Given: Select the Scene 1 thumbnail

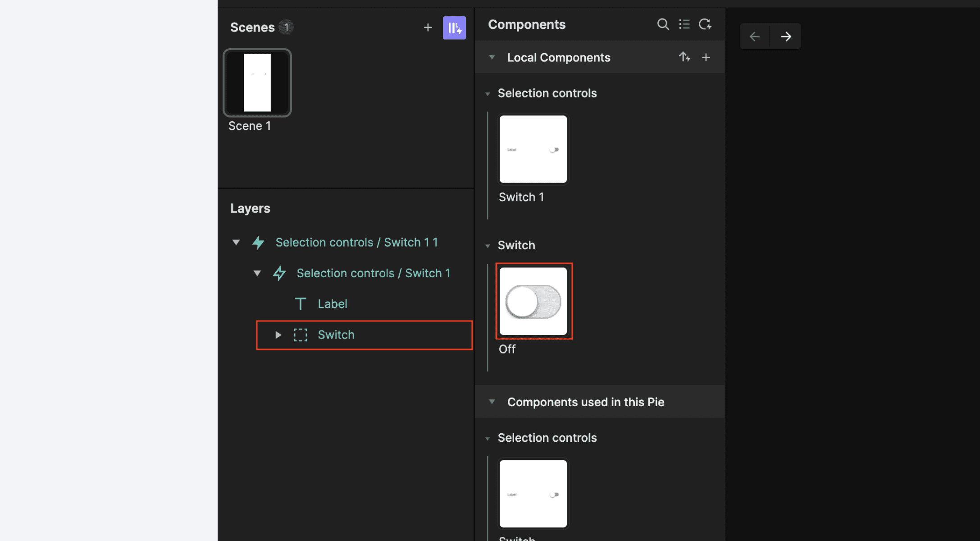Looking at the screenshot, I should pyautogui.click(x=257, y=83).
